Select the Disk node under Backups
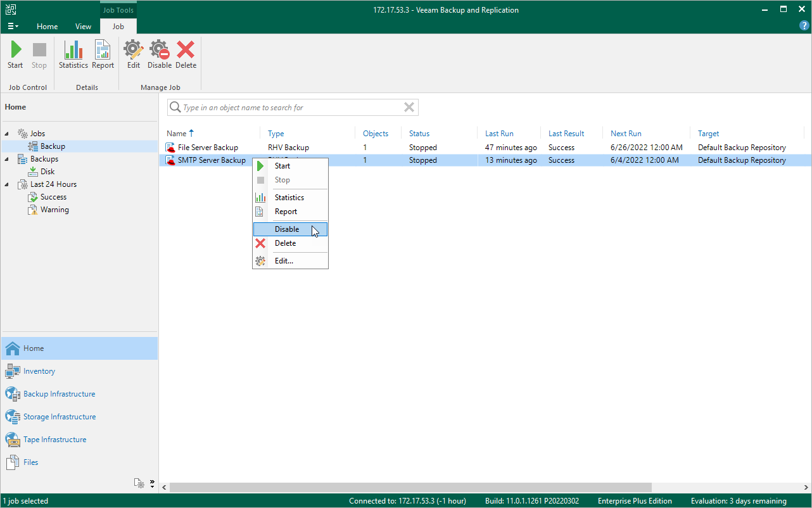The width and height of the screenshot is (812, 508). (48, 172)
